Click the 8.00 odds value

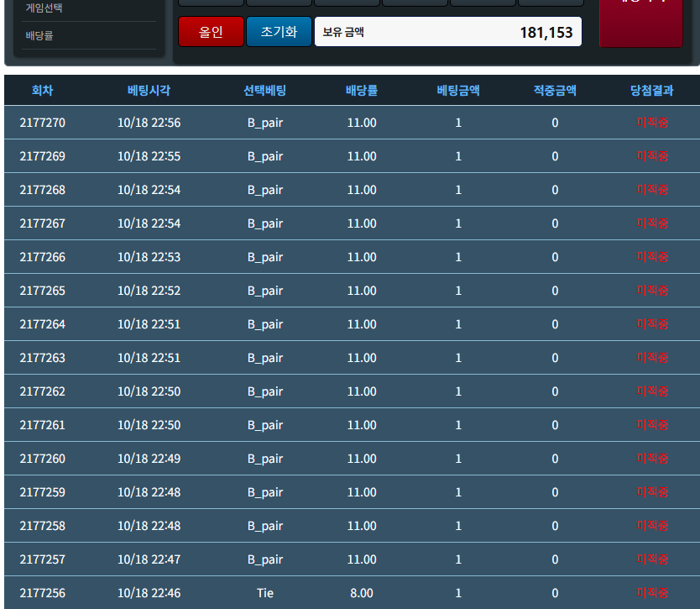click(x=362, y=593)
